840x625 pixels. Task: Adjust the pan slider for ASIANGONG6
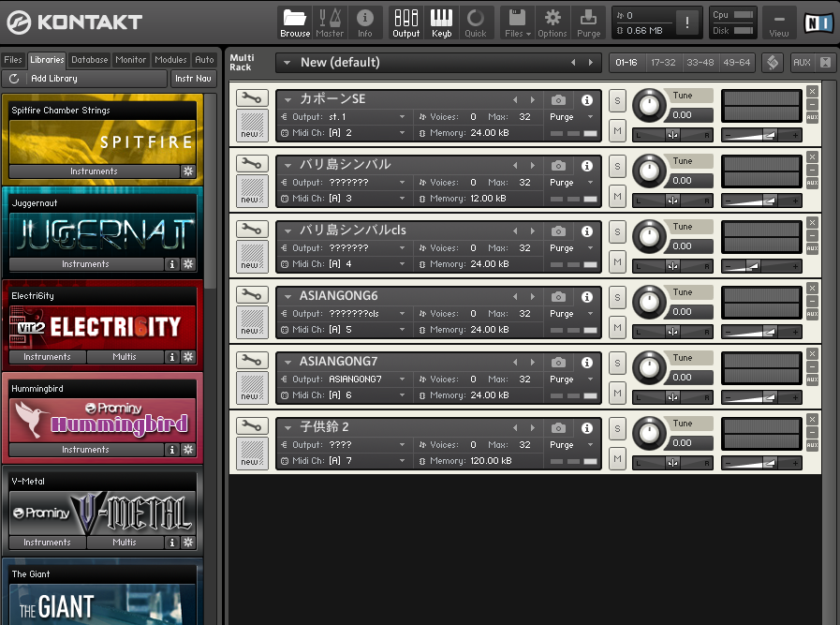(673, 332)
